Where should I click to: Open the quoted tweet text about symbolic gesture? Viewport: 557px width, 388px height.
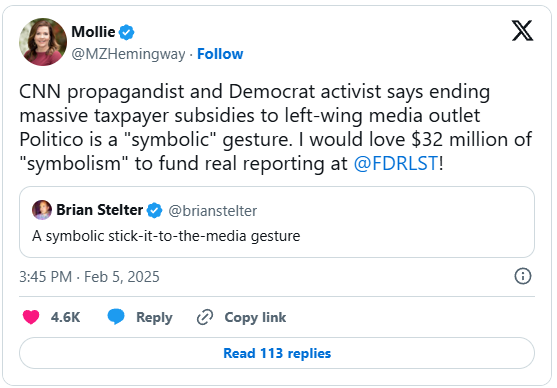166,236
